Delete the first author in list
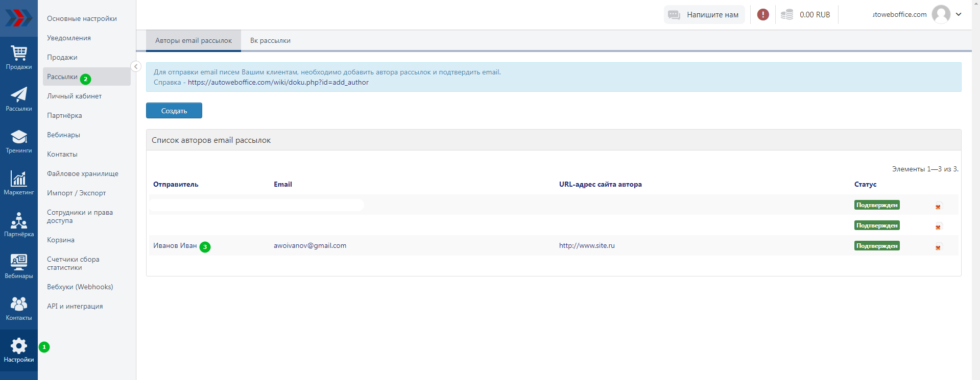This screenshot has width=980, height=380. pyautogui.click(x=938, y=207)
